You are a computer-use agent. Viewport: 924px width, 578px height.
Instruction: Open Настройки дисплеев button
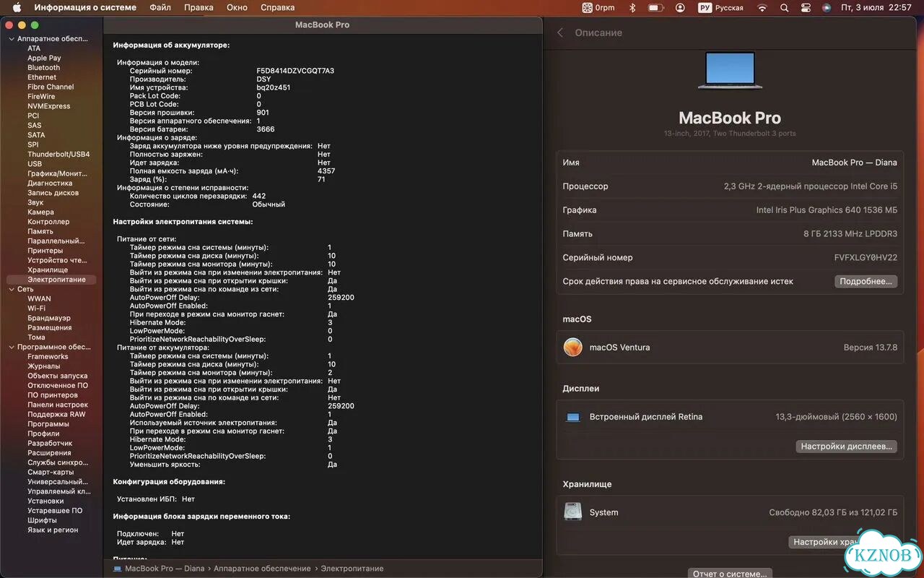(x=846, y=447)
